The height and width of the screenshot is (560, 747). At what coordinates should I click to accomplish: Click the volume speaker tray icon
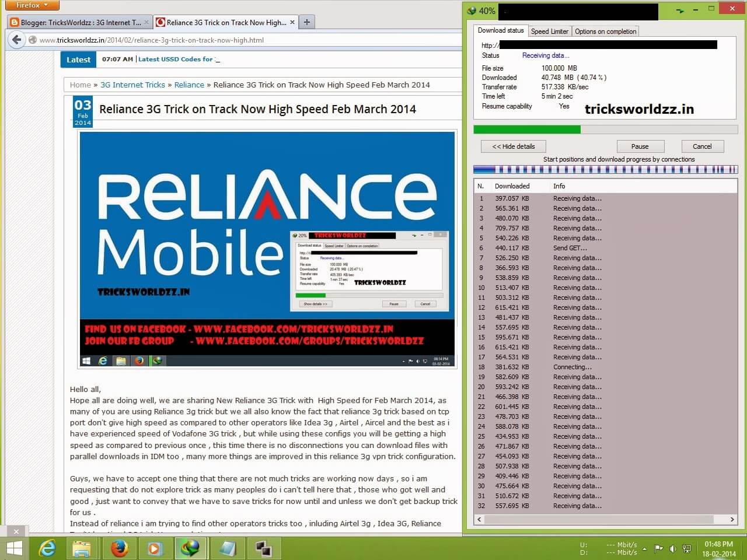pyautogui.click(x=673, y=549)
